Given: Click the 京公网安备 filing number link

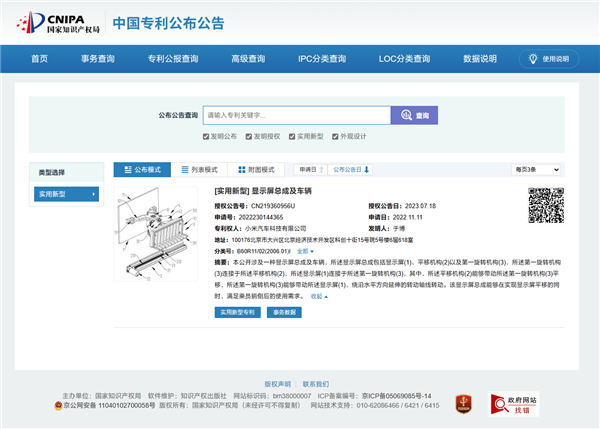Looking at the screenshot, I should (x=109, y=406).
